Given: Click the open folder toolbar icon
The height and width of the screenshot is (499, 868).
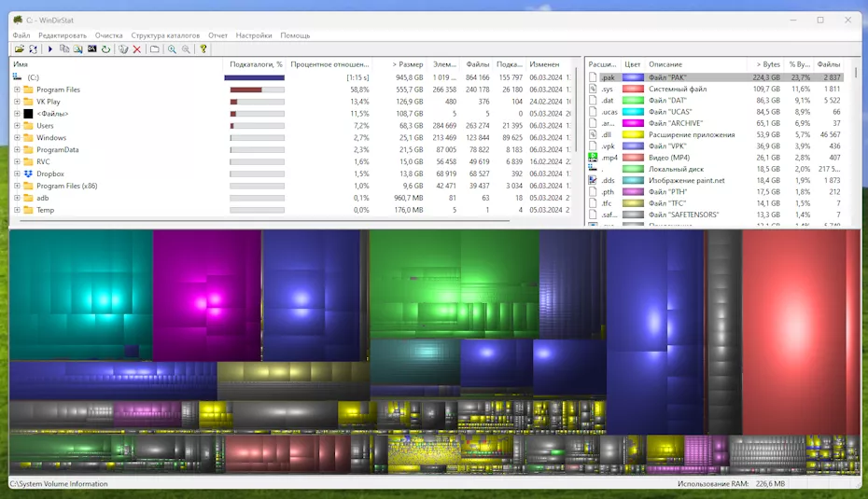Looking at the screenshot, I should [19, 49].
